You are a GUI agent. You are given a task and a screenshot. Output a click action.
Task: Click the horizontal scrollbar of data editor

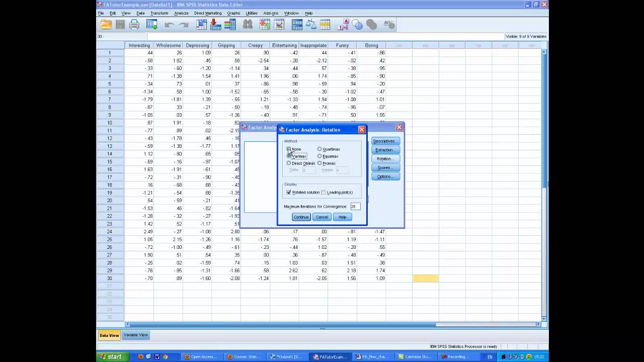click(x=332, y=324)
